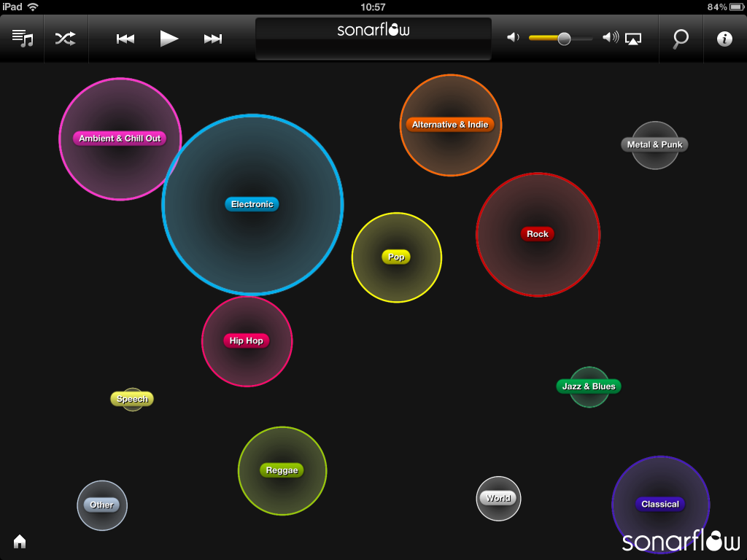The height and width of the screenshot is (560, 747).
Task: Tap the battery status indicator
Action: pos(737,7)
